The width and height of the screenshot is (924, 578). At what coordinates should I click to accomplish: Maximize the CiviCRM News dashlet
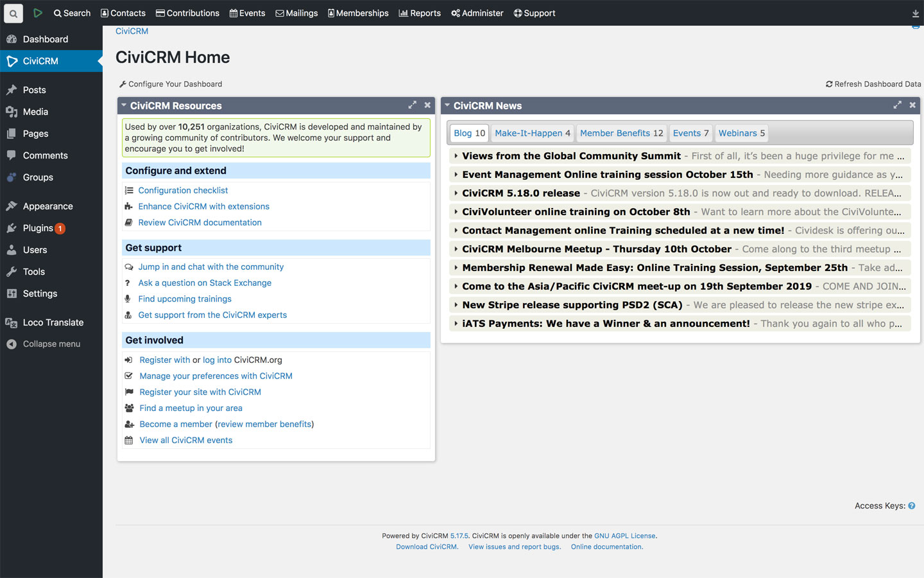(x=898, y=105)
